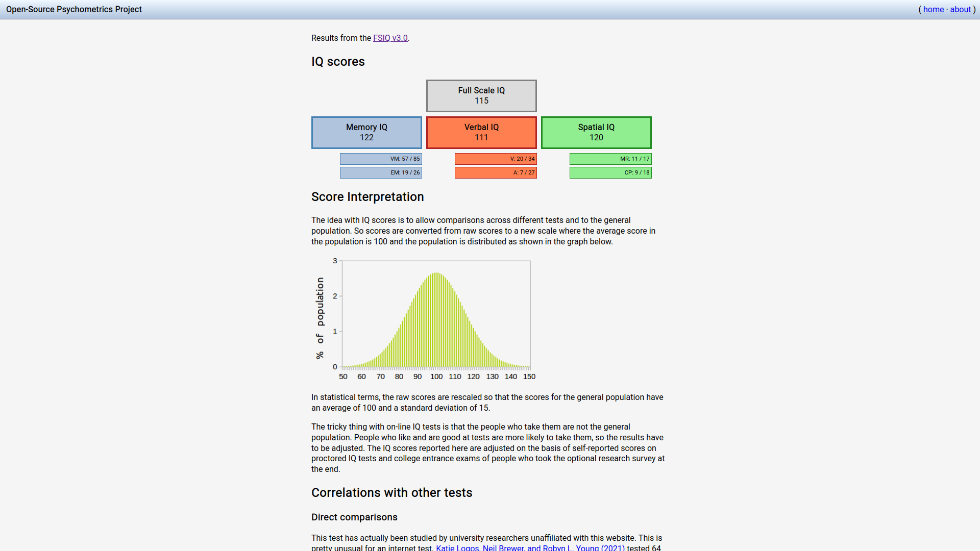
Task: Open Katie Logos, Neil Brewer study link
Action: [x=530, y=547]
